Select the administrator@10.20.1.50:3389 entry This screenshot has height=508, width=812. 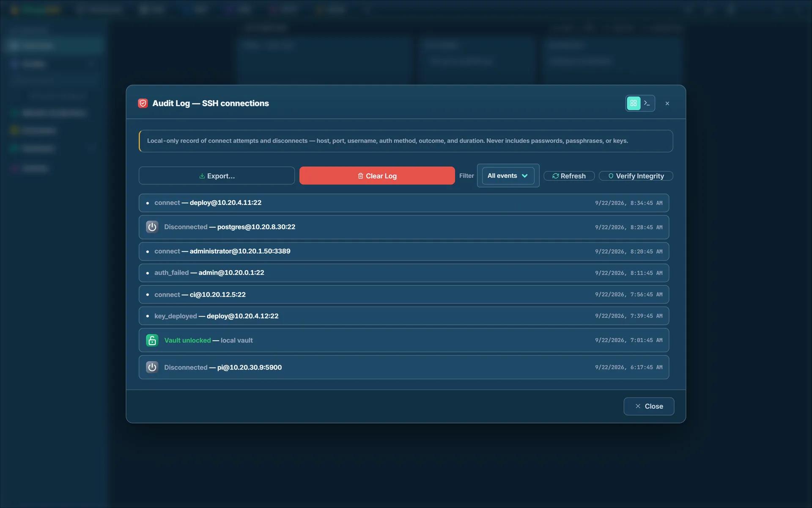click(403, 251)
